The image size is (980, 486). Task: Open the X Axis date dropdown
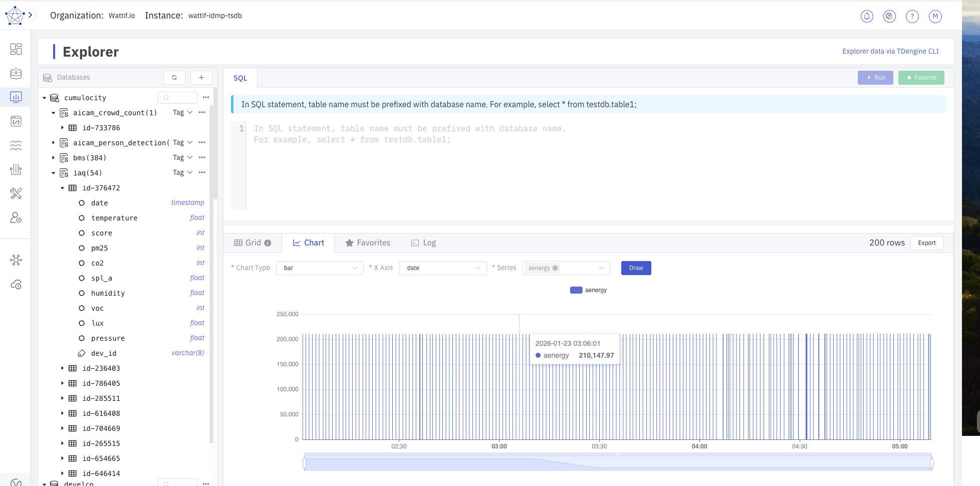443,268
